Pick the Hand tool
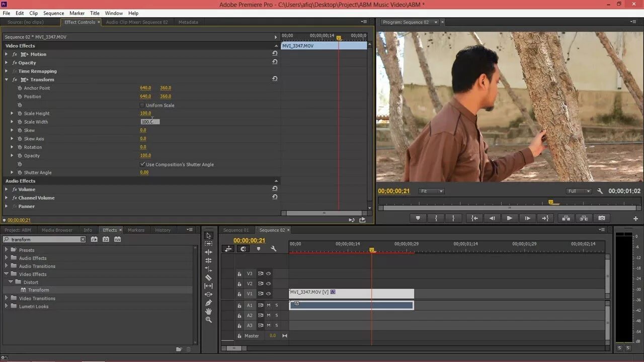Screen dimensions: 644x362 click(208, 312)
